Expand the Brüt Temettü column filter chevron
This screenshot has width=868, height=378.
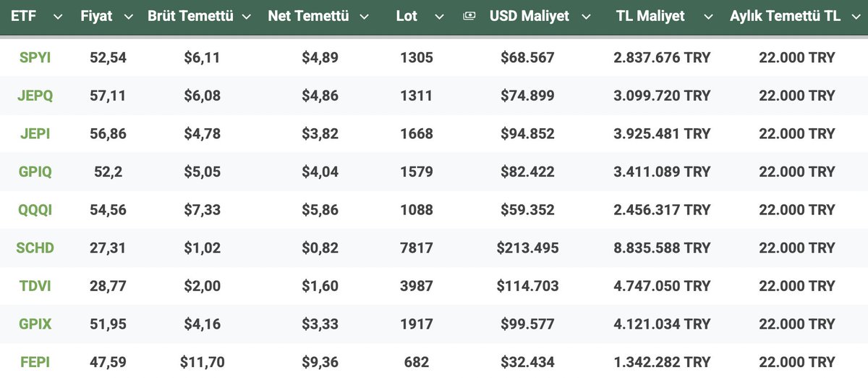[x=246, y=17]
